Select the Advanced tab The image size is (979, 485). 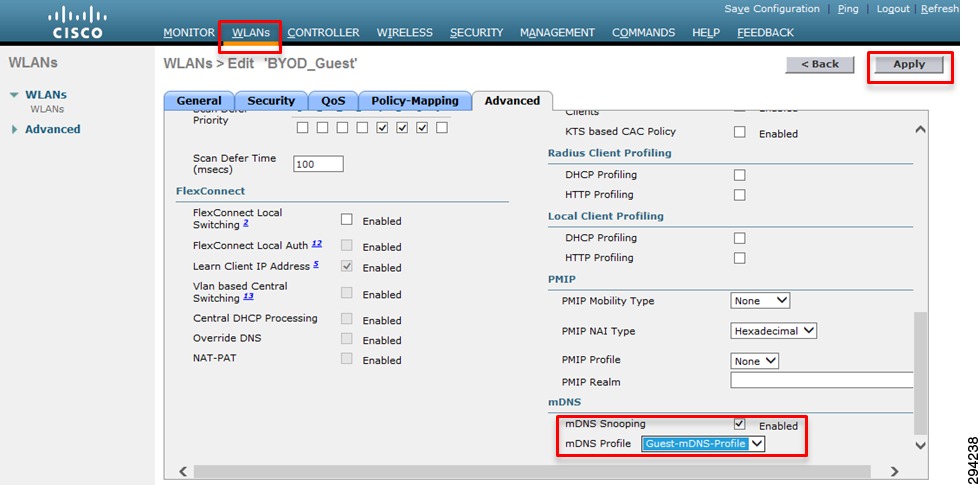pos(512,101)
